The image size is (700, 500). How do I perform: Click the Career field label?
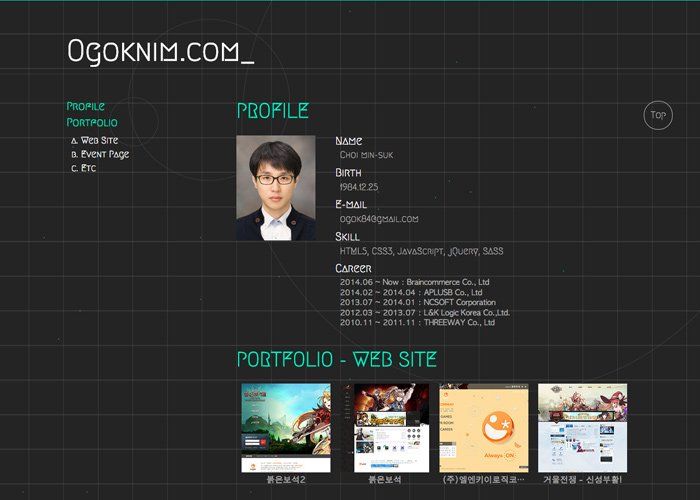[x=353, y=268]
